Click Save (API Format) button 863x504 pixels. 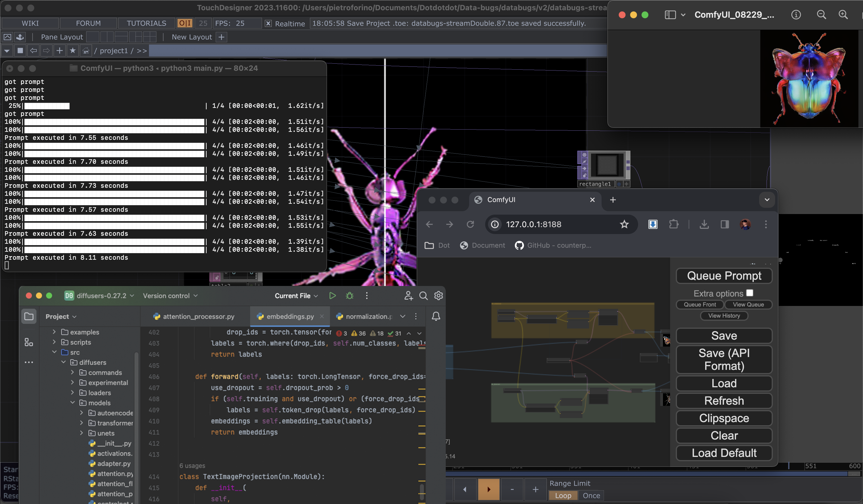pyautogui.click(x=724, y=359)
